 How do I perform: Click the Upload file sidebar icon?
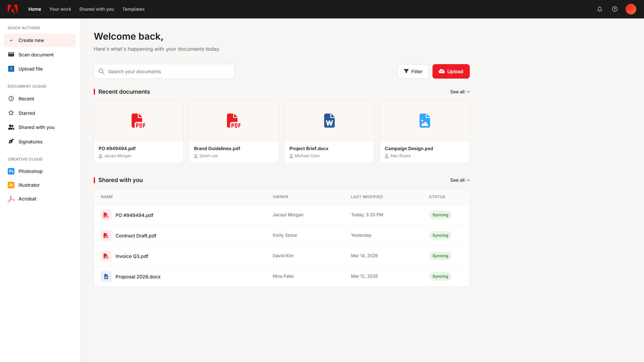11,69
